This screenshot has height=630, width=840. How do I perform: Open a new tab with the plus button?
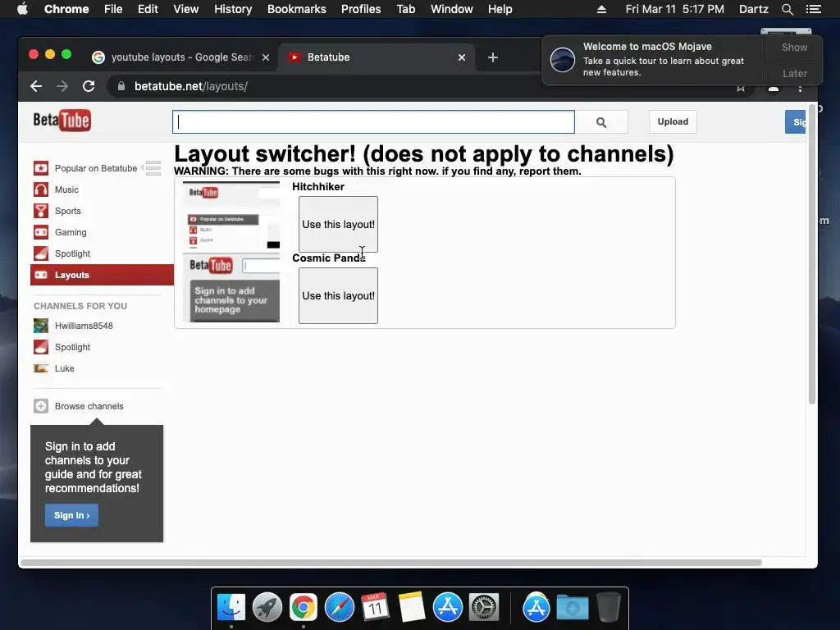coord(493,57)
